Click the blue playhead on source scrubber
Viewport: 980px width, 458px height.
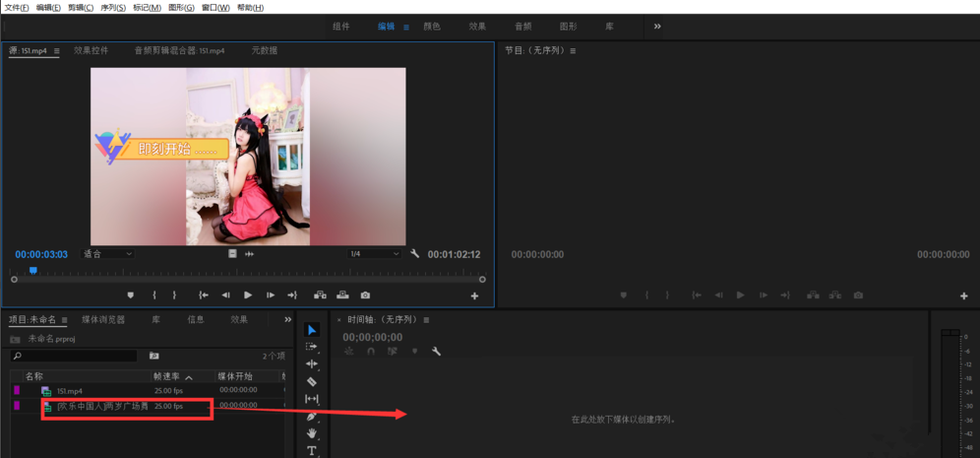point(33,270)
